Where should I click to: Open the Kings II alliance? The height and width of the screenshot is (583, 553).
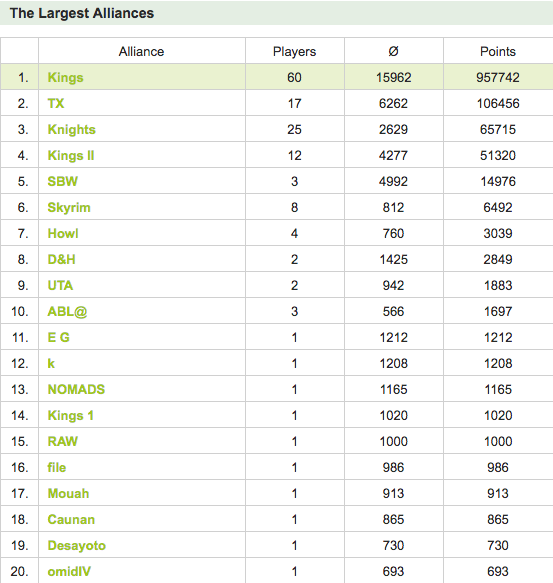tap(71, 155)
